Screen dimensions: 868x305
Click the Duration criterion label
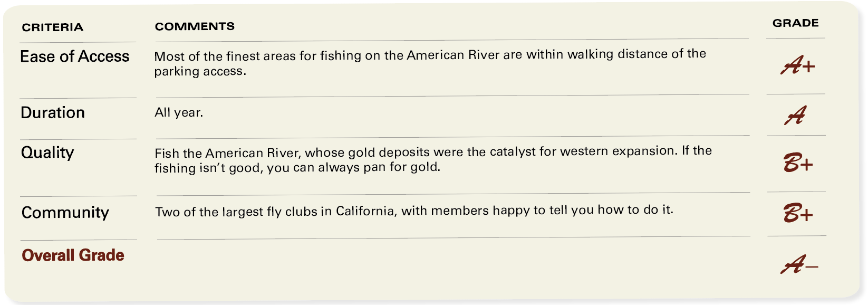pos(53,112)
